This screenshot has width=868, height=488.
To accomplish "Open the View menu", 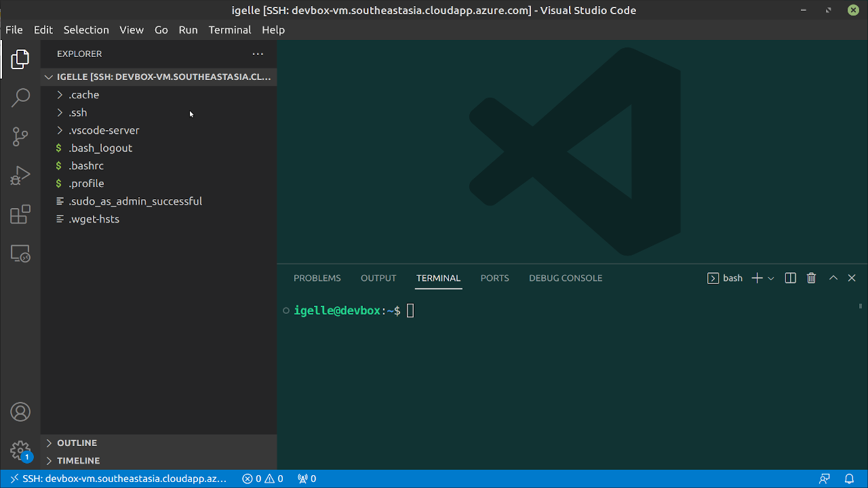I will pos(132,30).
